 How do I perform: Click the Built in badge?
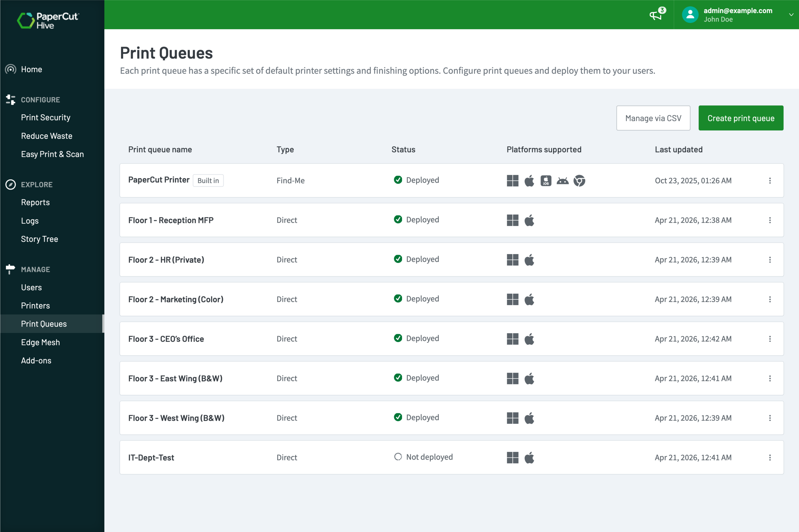pyautogui.click(x=208, y=181)
